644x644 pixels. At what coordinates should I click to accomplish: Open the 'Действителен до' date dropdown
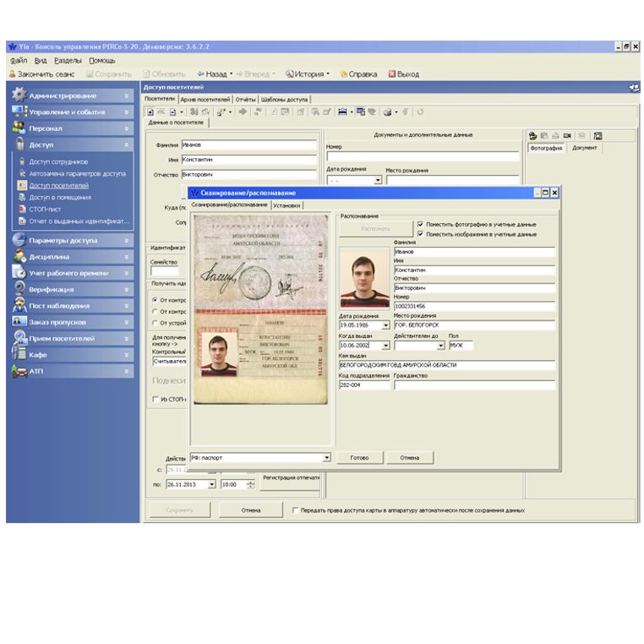(x=440, y=346)
